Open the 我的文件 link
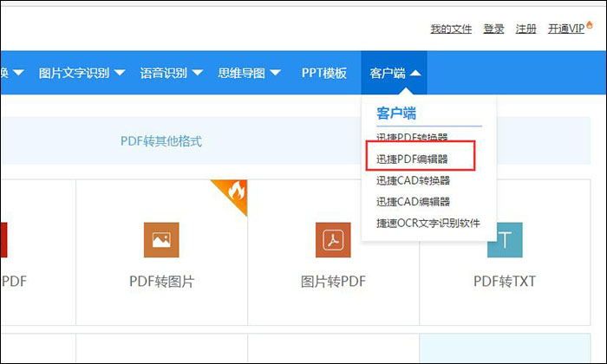607x364 pixels. (x=451, y=29)
